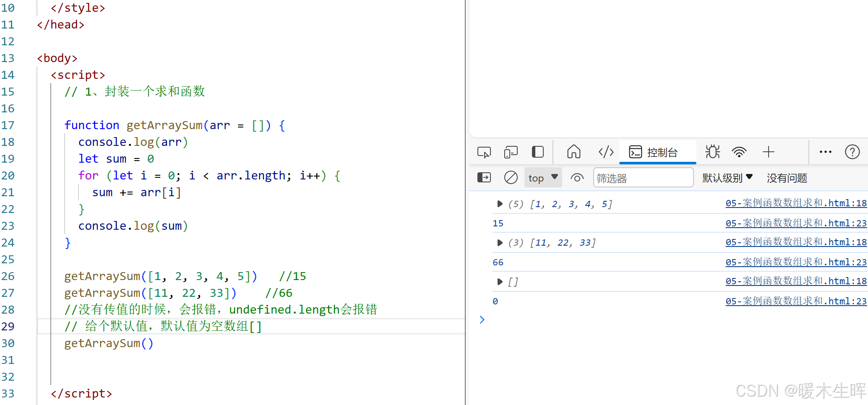Viewport: 868px width, 405px height.
Task: Toggle device emulation icon in DevTools
Action: click(x=511, y=152)
